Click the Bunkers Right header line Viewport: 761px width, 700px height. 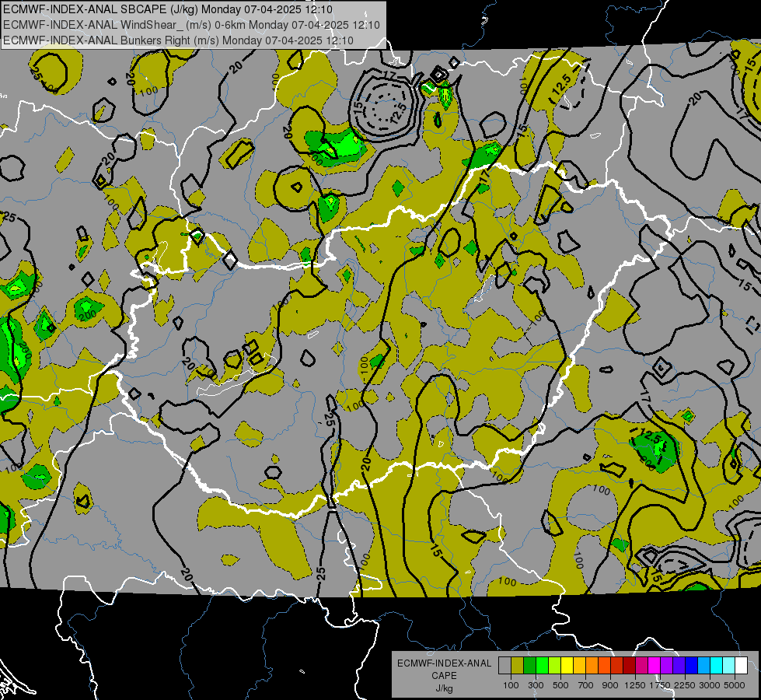pyautogui.click(x=178, y=40)
